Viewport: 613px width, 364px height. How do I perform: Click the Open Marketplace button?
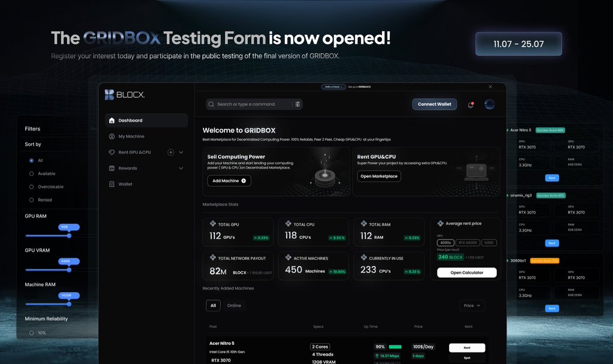[x=379, y=177]
